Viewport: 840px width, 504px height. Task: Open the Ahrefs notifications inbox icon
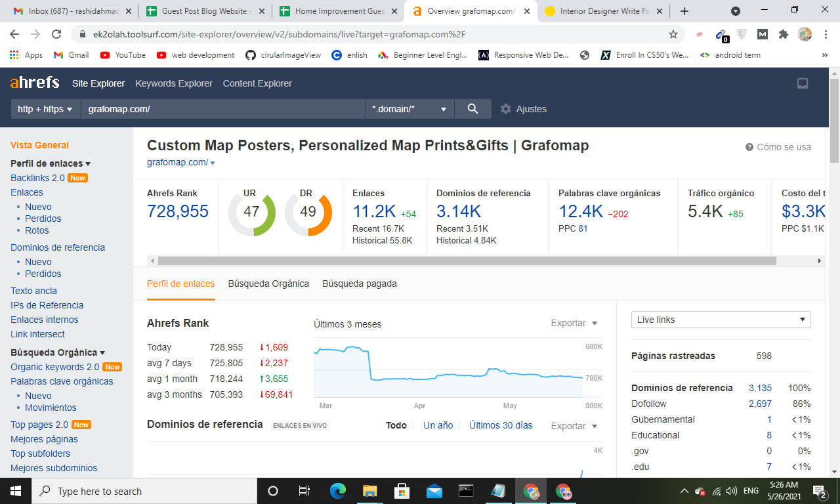point(802,83)
